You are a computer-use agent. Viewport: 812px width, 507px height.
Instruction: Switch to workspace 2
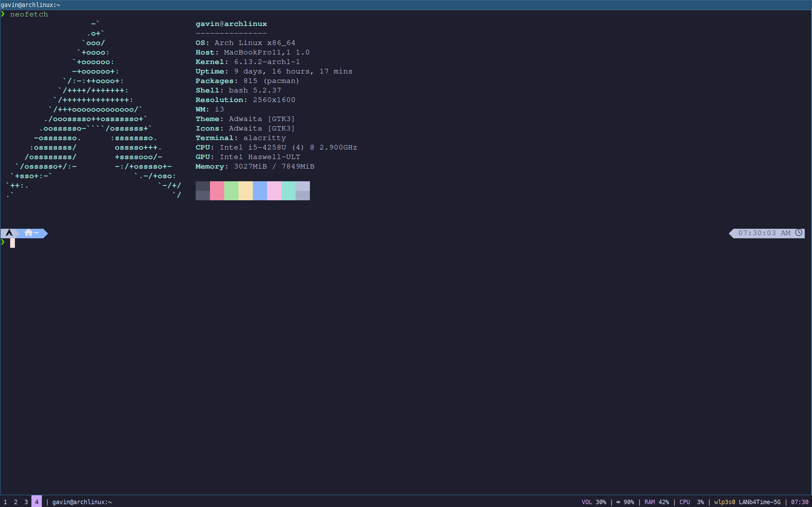pyautogui.click(x=16, y=502)
